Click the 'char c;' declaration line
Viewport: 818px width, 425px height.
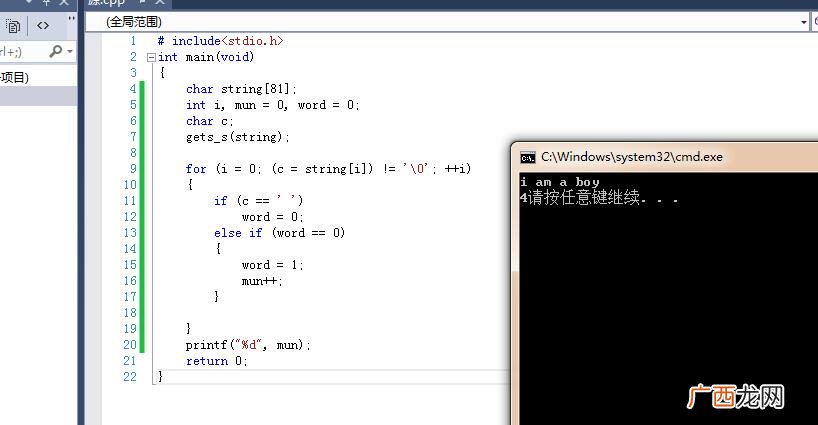point(210,121)
